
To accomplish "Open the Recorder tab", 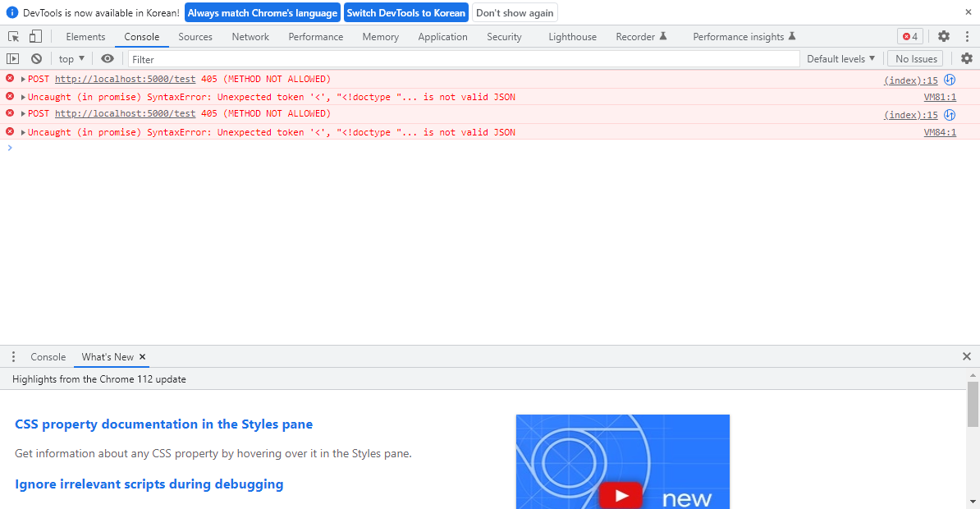I will click(641, 37).
